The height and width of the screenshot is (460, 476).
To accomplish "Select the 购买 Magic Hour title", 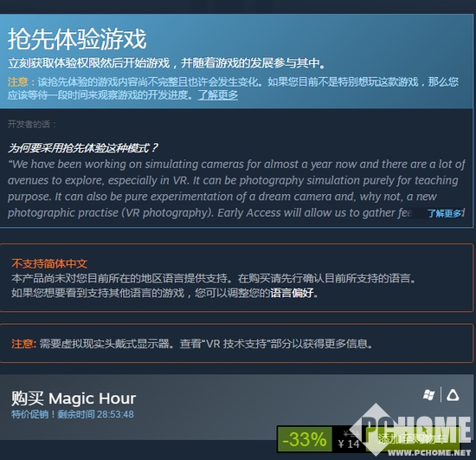I will pos(74,398).
